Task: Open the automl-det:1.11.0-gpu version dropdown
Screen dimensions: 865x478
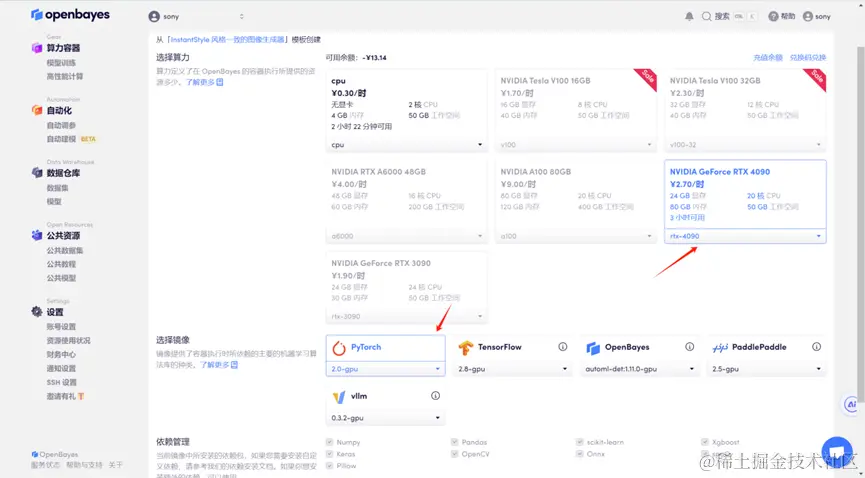Action: pyautogui.click(x=639, y=369)
